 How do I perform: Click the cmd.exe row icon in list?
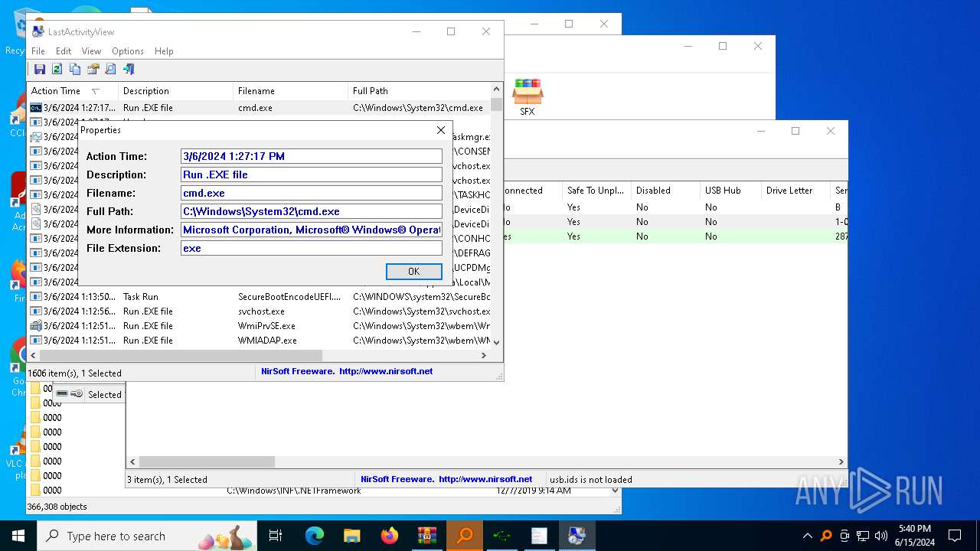click(x=36, y=108)
